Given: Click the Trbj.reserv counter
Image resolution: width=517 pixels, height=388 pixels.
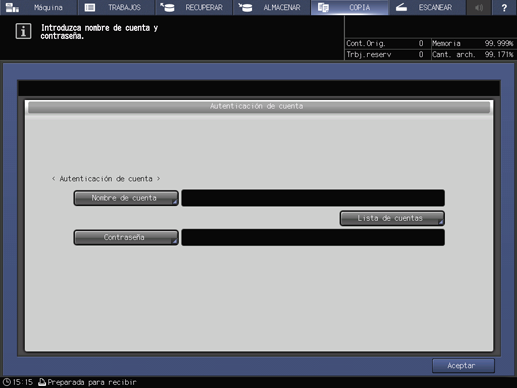Looking at the screenshot, I should click(x=385, y=54).
